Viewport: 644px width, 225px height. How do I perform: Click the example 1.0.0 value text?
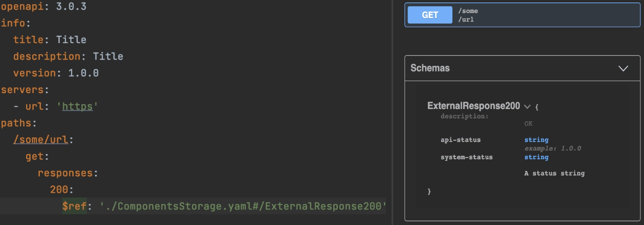click(x=553, y=149)
